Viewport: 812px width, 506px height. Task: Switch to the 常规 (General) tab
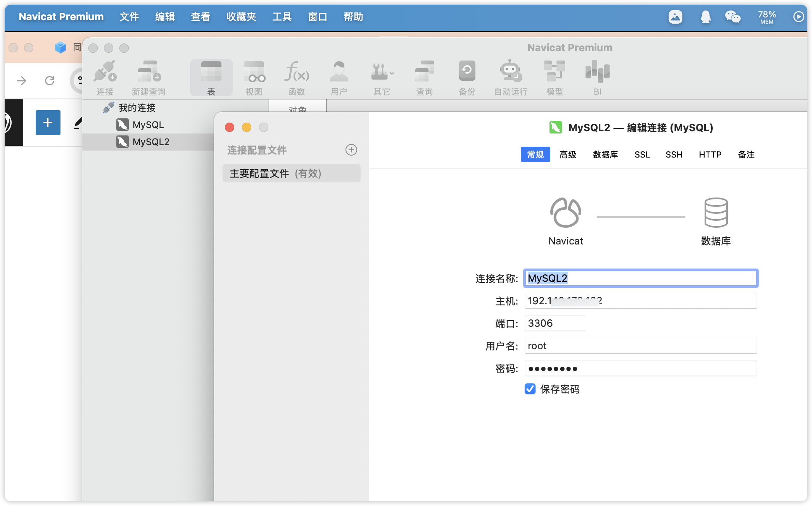(535, 154)
